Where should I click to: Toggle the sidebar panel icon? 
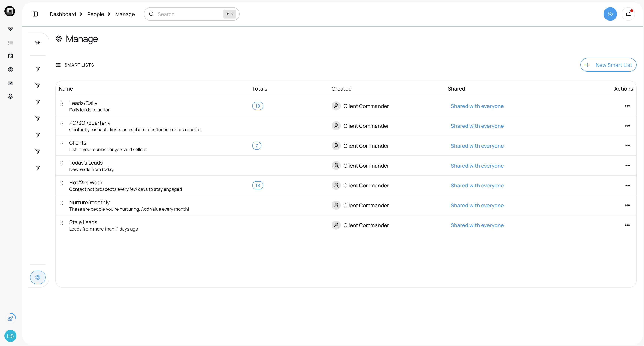coord(35,14)
